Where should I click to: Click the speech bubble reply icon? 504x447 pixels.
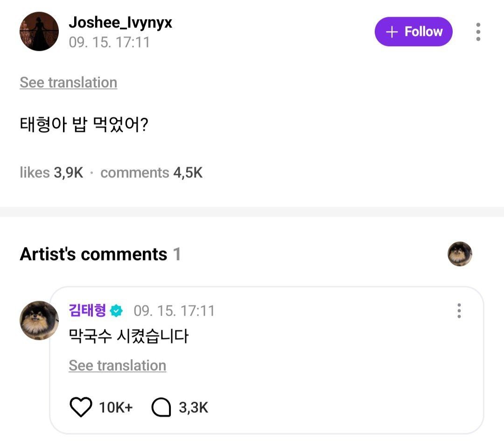pyautogui.click(x=161, y=407)
